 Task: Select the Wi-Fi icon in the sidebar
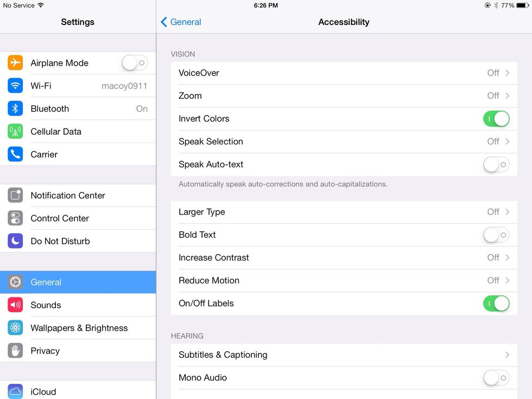[x=15, y=85]
